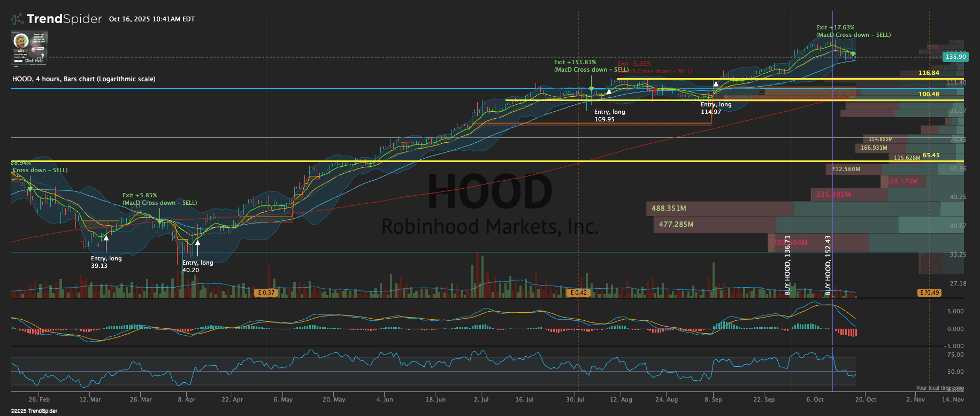Select the Entry, long 109.95 label

(x=609, y=115)
